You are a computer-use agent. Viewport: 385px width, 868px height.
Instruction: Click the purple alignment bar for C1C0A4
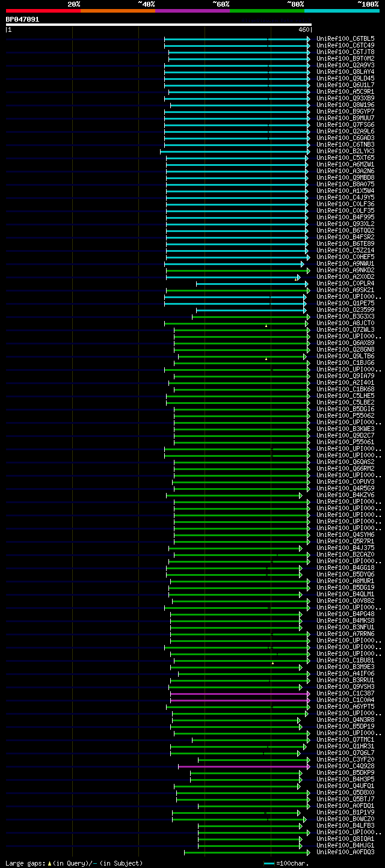click(x=240, y=700)
